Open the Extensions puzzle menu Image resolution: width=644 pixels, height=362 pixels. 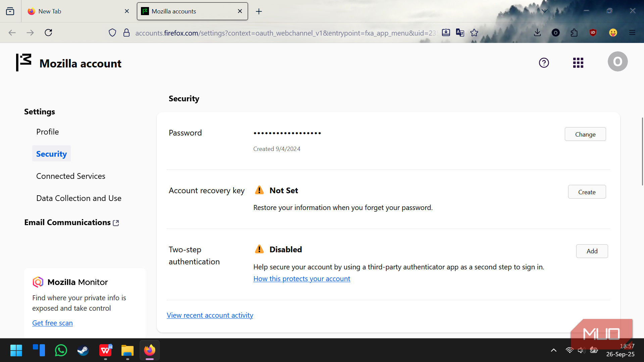(574, 33)
